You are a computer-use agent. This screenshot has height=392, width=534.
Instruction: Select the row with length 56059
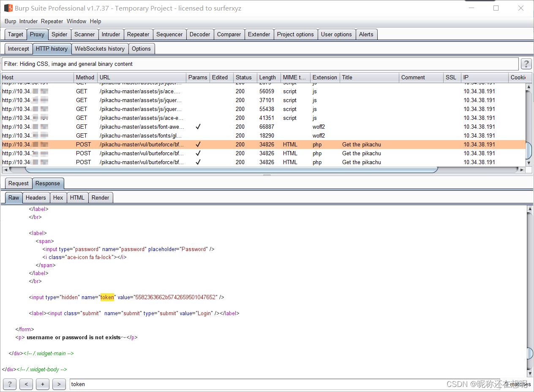click(x=264, y=91)
